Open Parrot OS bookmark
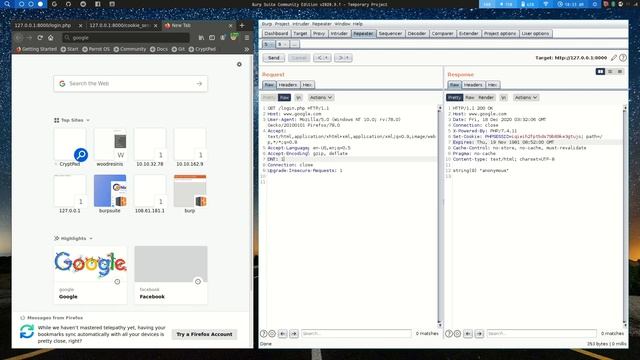 point(96,49)
